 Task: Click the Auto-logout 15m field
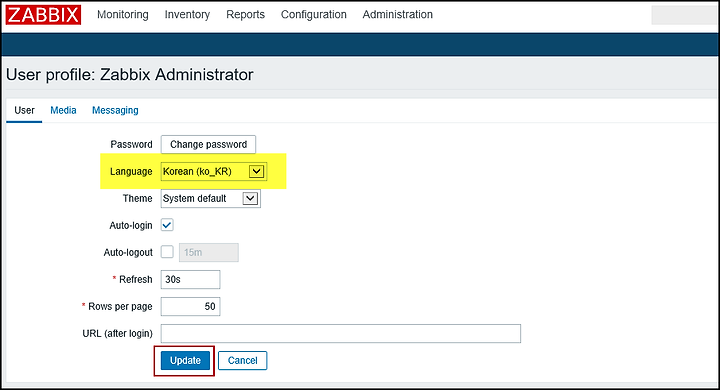pos(209,252)
